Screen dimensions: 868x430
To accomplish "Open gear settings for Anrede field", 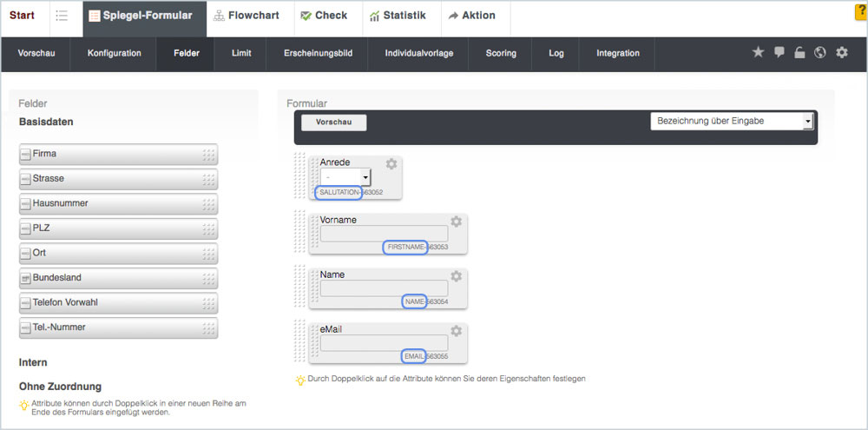I will click(x=391, y=164).
